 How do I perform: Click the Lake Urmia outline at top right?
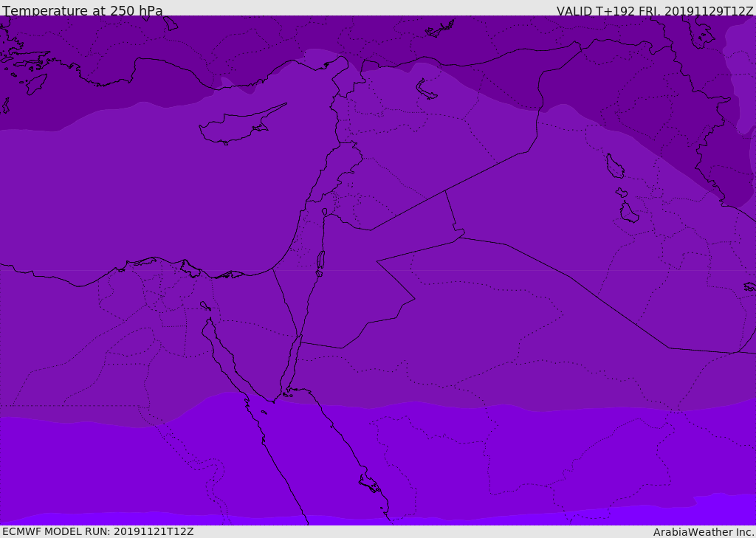tap(700, 30)
